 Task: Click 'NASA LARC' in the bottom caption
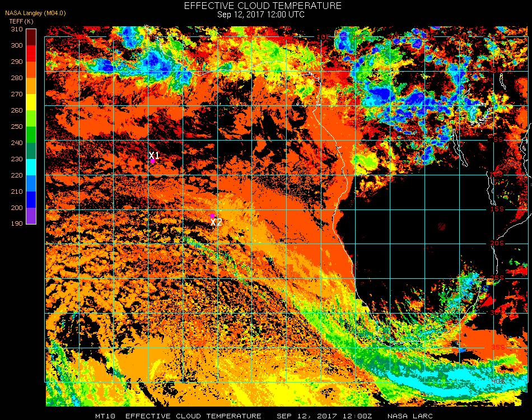(410, 416)
